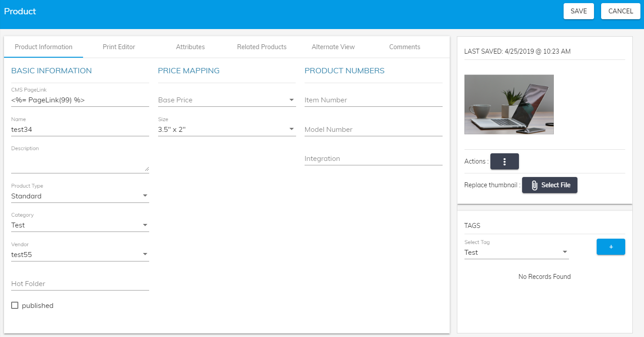Viewport: 644px width, 337px height.
Task: Expand the Category dropdown
Action: click(80, 225)
